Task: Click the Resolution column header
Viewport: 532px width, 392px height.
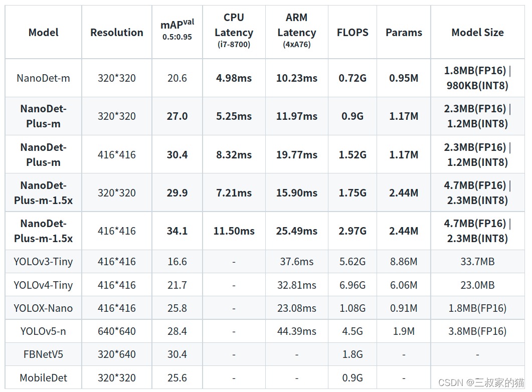Action: [117, 33]
